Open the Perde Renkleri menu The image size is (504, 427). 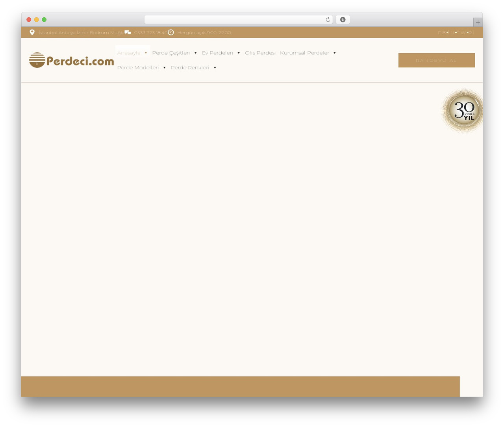190,68
